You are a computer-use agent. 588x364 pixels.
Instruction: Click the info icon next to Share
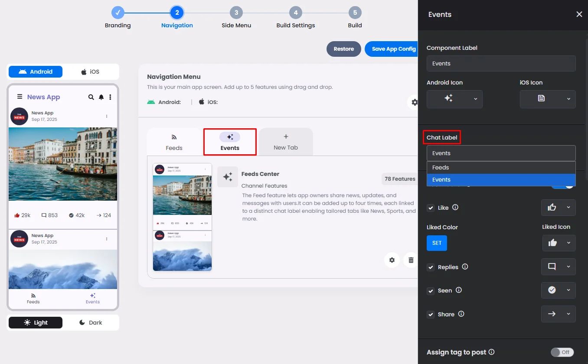[x=461, y=314]
